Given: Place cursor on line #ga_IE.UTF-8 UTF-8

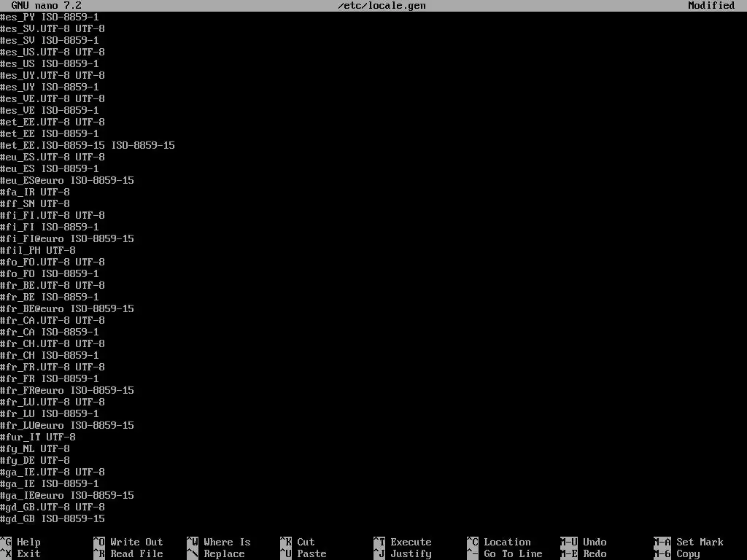Looking at the screenshot, I should 53,472.
